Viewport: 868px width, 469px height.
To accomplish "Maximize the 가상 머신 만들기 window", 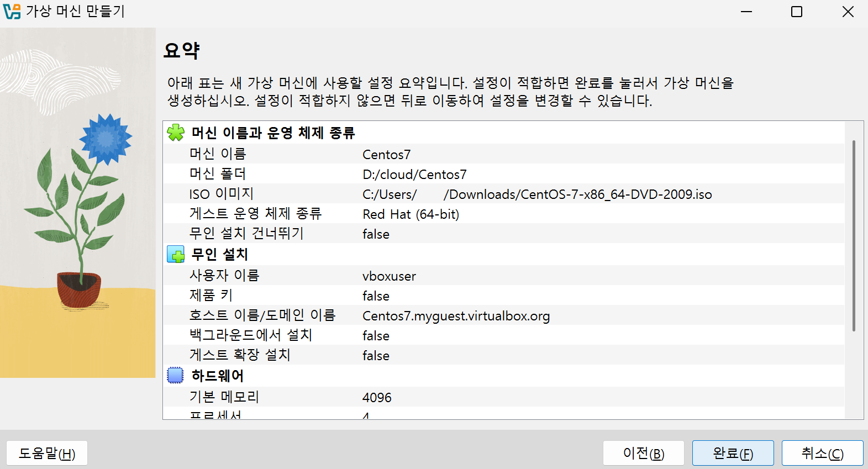I will coord(797,12).
